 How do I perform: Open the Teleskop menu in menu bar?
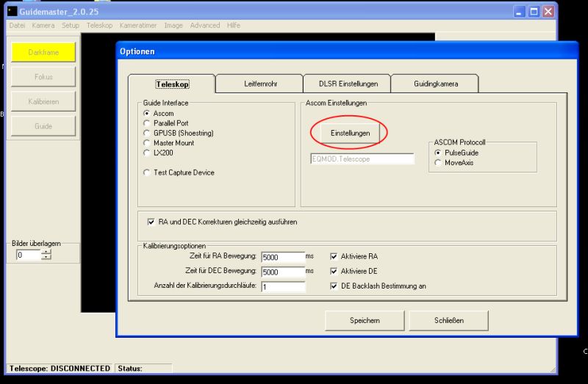point(99,25)
